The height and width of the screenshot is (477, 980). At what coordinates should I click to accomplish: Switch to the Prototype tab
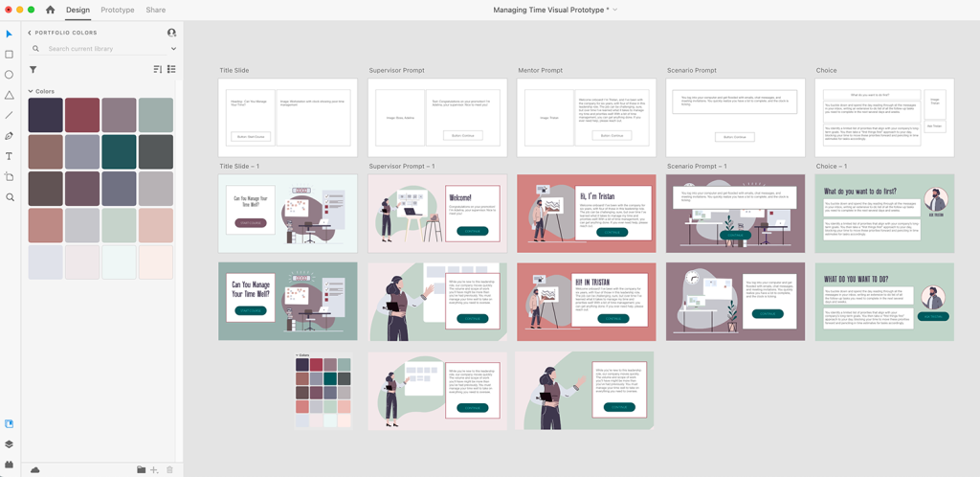point(118,10)
